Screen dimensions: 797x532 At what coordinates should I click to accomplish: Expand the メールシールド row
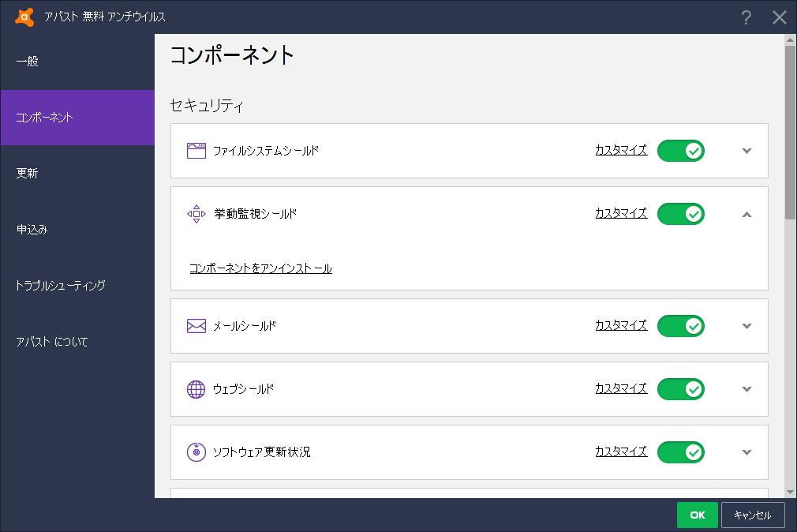pos(746,325)
